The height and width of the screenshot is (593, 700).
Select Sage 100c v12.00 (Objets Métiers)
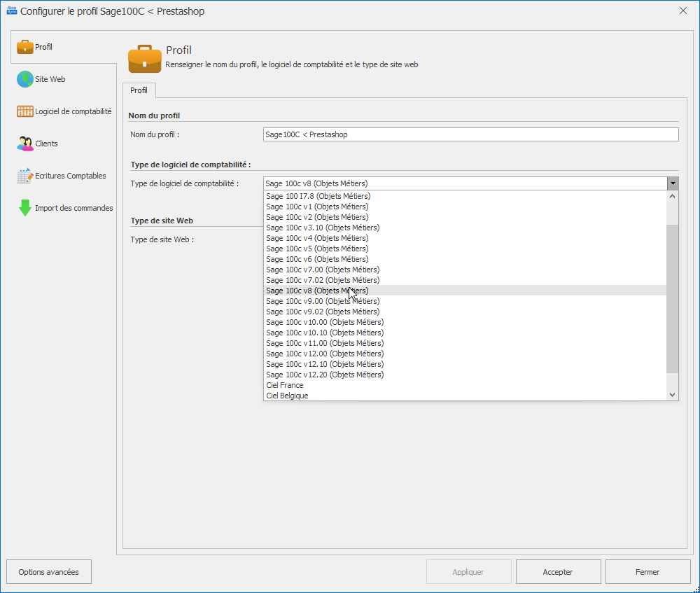[465, 354]
